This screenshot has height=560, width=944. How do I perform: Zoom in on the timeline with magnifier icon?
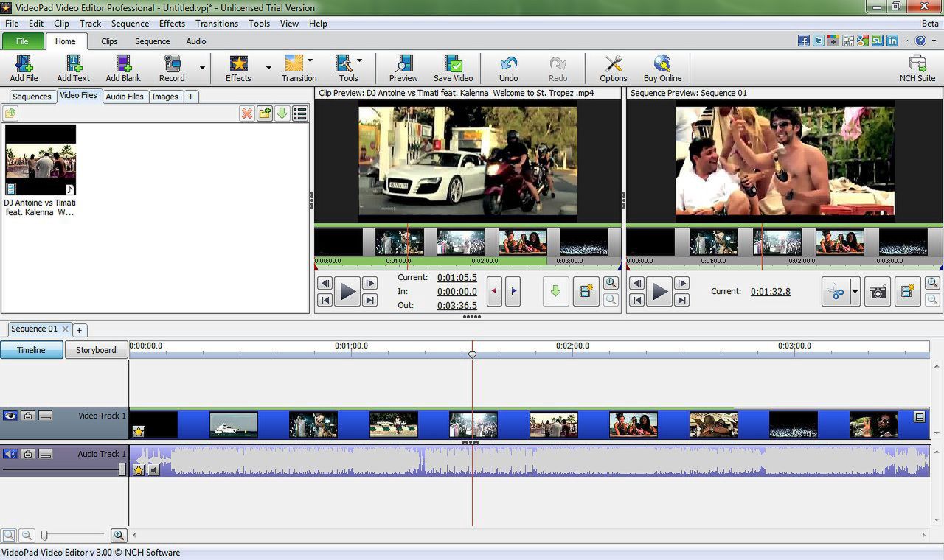point(119,535)
